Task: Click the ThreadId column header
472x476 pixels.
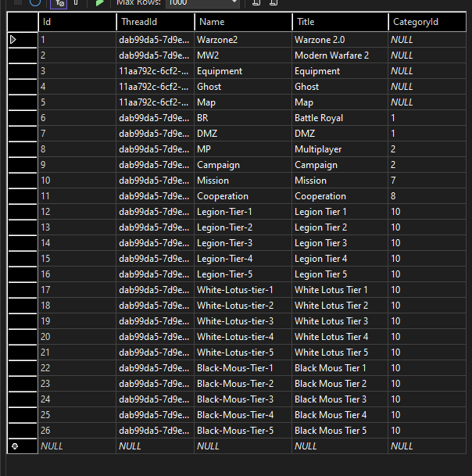Action: [156, 22]
